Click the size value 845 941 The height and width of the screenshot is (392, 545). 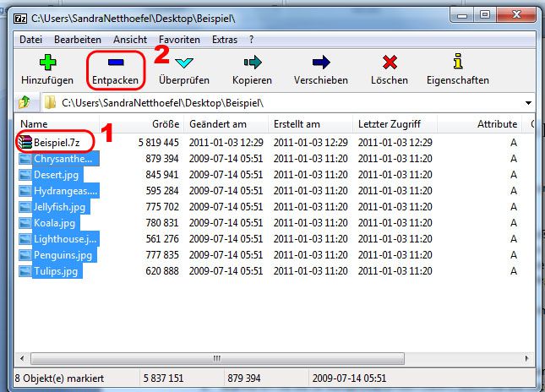(x=162, y=174)
